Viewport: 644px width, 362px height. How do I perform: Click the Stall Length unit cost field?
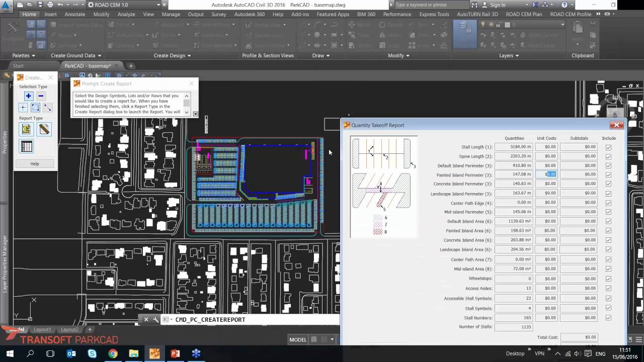tap(546, 147)
